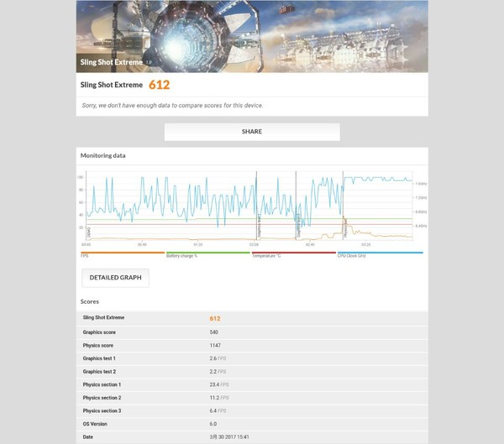
Task: Click the Scores section heading
Action: click(90, 301)
